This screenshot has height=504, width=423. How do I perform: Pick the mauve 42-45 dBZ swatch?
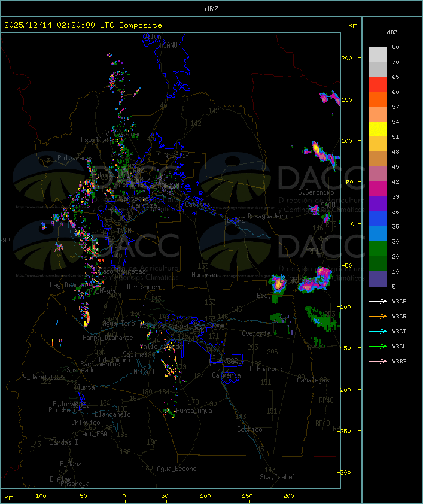pos(378,174)
